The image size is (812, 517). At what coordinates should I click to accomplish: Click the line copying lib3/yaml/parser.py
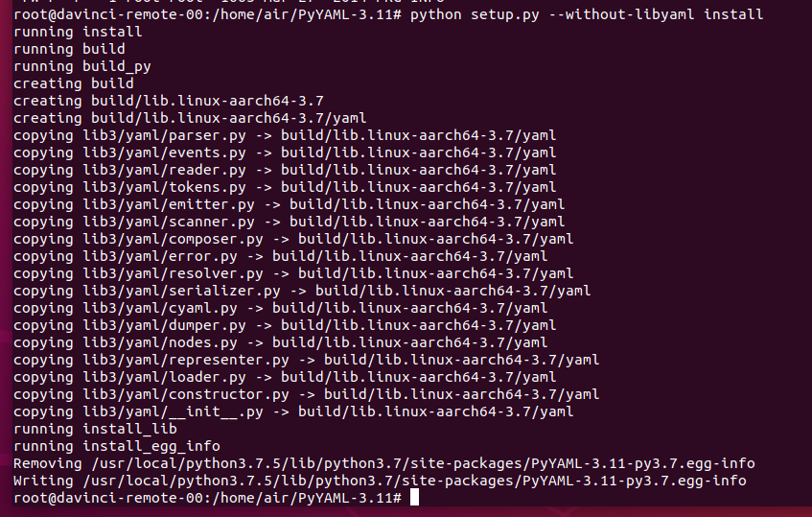pos(284,135)
